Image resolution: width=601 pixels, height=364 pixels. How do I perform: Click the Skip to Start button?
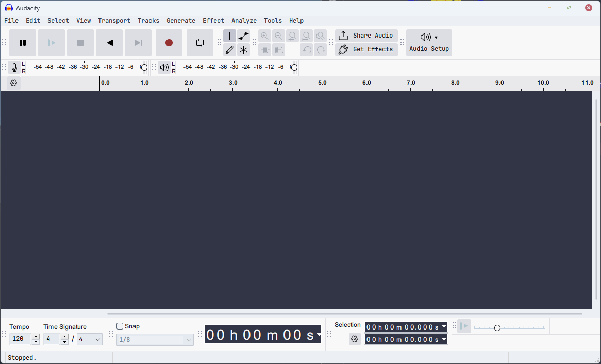pyautogui.click(x=109, y=43)
